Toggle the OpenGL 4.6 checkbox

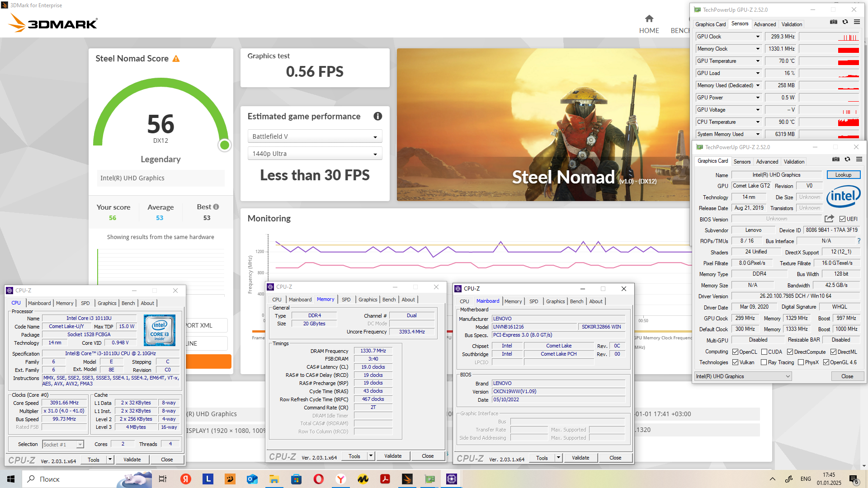pyautogui.click(x=826, y=362)
